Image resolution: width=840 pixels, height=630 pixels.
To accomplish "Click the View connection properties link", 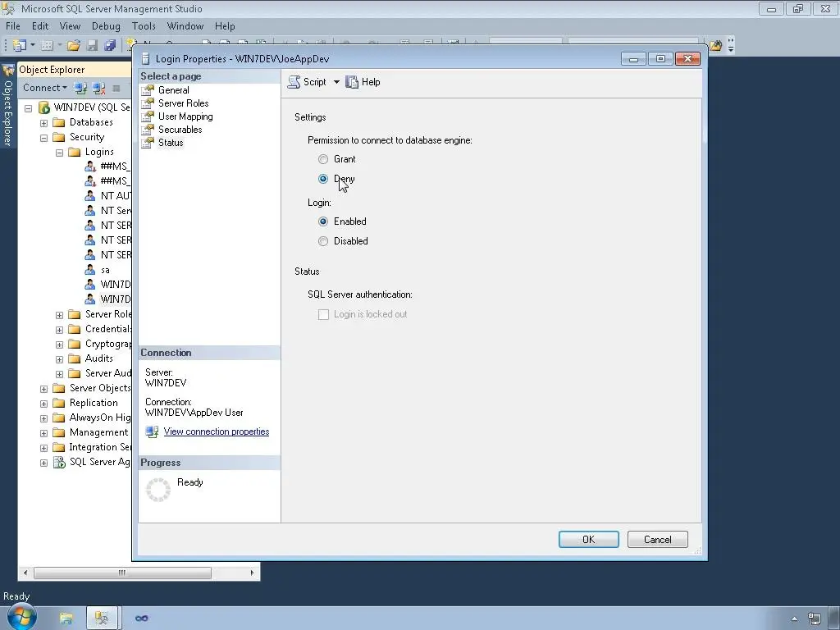I will tap(216, 431).
